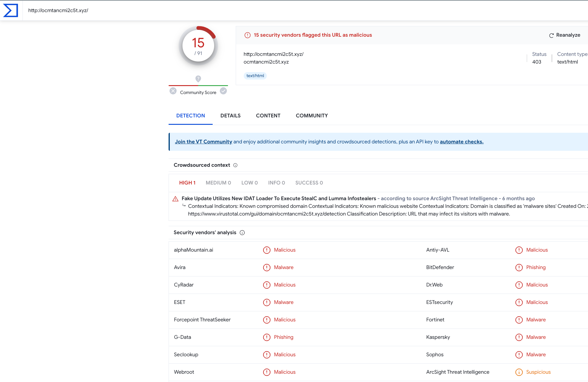Click the Seclookup malicious alert icon

point(267,355)
